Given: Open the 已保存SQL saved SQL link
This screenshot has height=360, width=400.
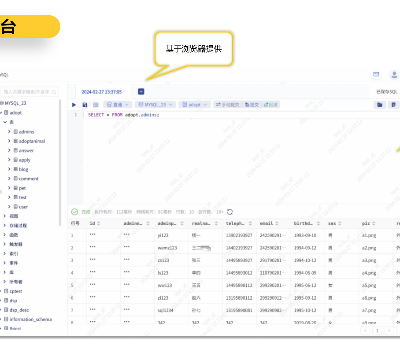Looking at the screenshot, I should [x=387, y=92].
